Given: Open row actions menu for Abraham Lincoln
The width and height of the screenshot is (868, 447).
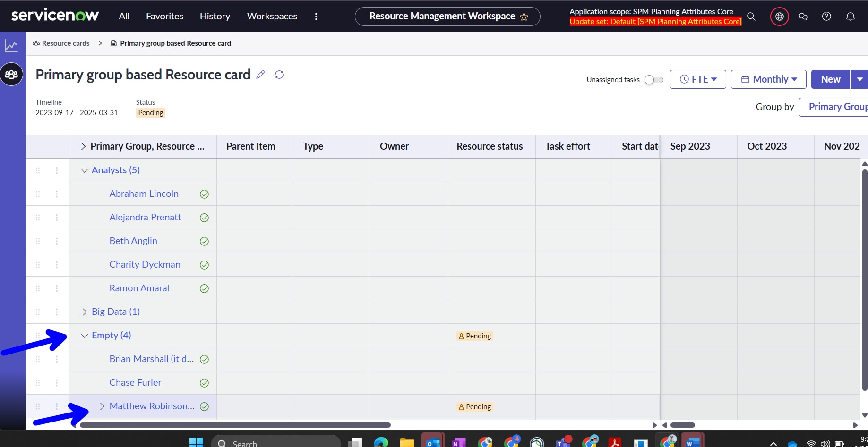Looking at the screenshot, I should pyautogui.click(x=57, y=194).
